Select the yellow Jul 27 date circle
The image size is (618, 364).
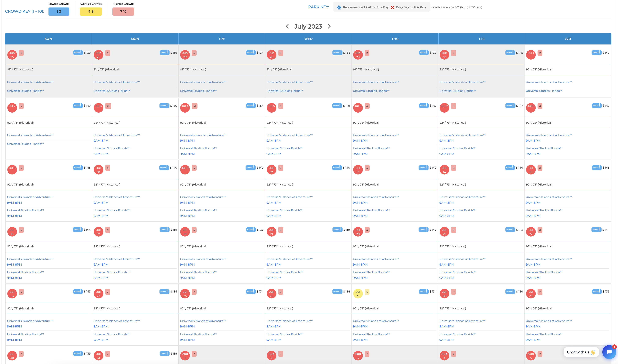pyautogui.click(x=358, y=294)
